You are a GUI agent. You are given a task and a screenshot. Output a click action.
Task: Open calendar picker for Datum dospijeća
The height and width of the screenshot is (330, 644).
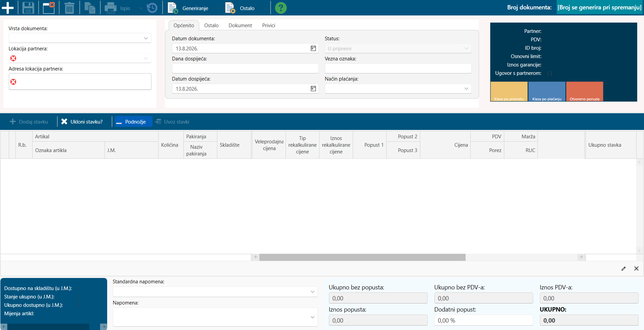(x=313, y=89)
